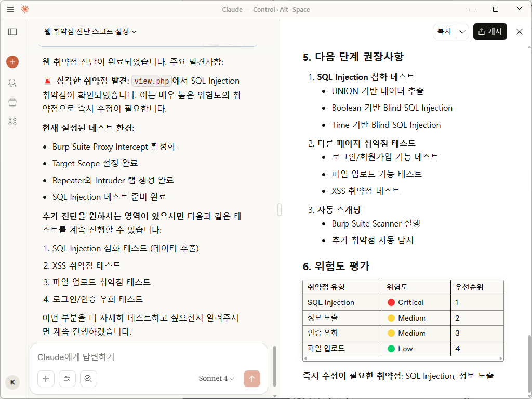
Task: Open the research search icon in composer
Action: point(88,379)
